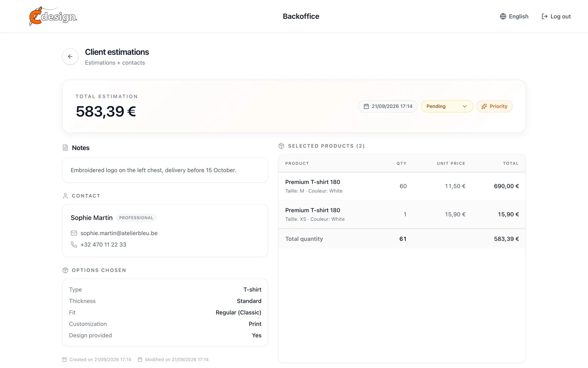This screenshot has height=368, width=588.
Task: Click the Selected products package icon
Action: tap(281, 146)
